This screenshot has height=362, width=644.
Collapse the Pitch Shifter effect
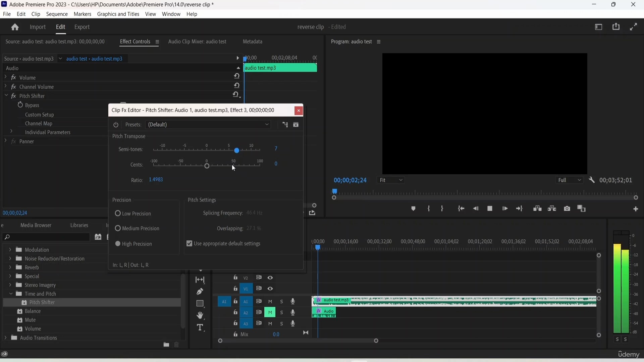(6, 96)
